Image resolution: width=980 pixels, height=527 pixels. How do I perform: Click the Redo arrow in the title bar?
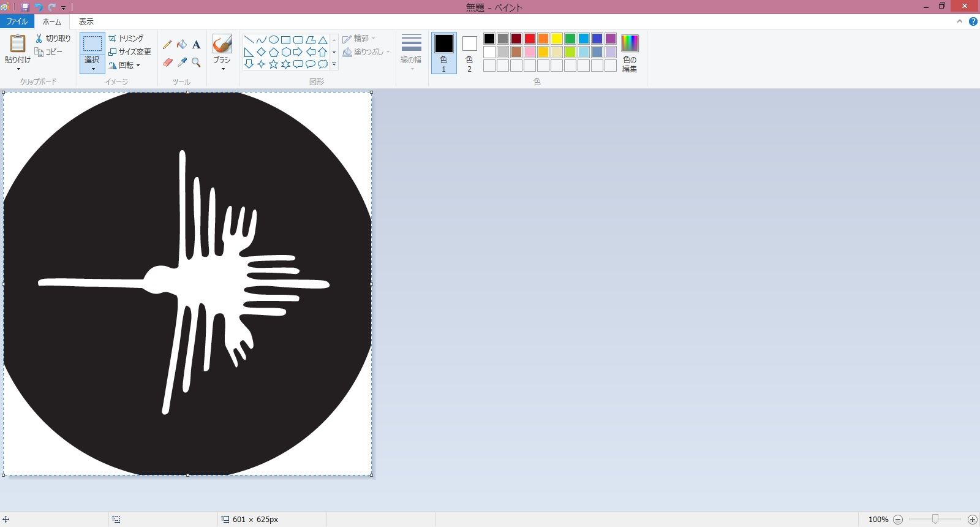[x=51, y=7]
